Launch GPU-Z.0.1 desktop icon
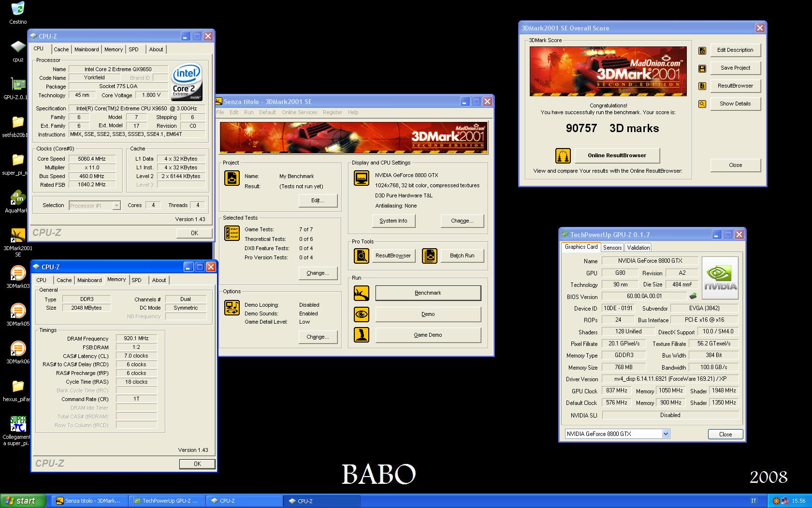The height and width of the screenshot is (508, 812). tap(18, 84)
